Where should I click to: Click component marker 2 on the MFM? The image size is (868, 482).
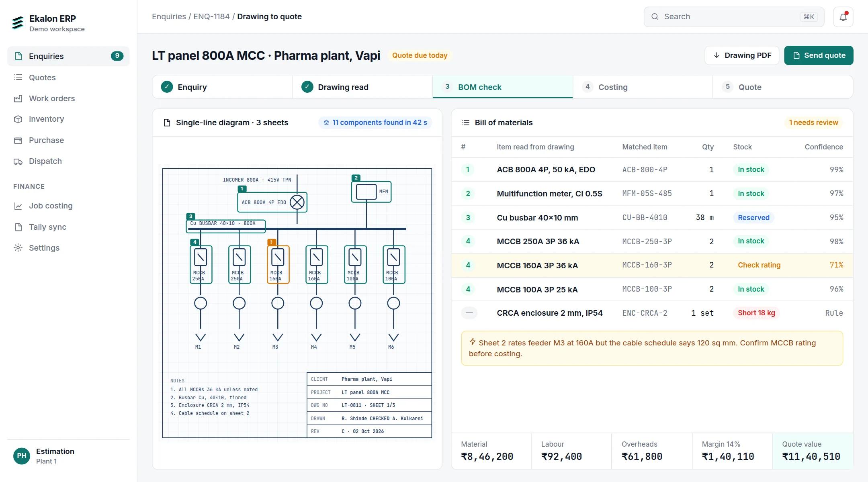(x=356, y=178)
